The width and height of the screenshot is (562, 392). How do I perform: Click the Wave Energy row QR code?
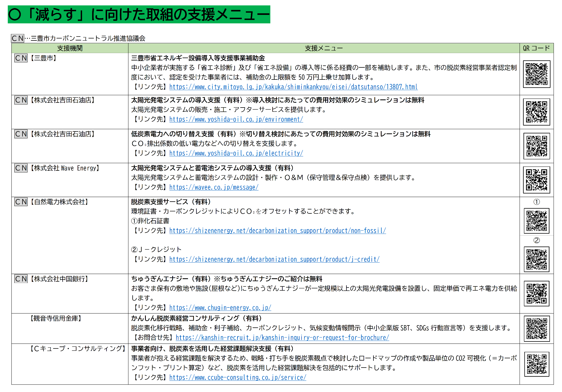pyautogui.click(x=536, y=180)
